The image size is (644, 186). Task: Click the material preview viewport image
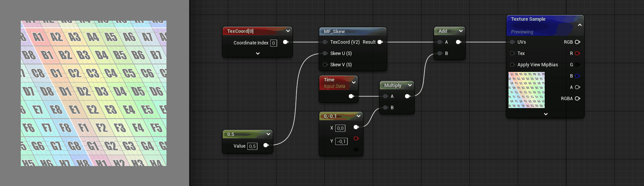pyautogui.click(x=94, y=93)
